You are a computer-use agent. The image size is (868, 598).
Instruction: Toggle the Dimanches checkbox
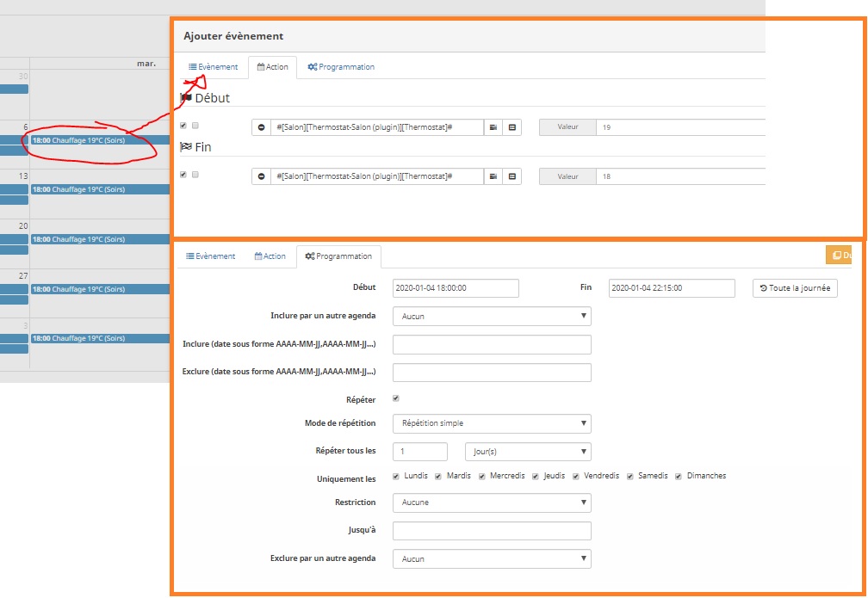pos(679,477)
